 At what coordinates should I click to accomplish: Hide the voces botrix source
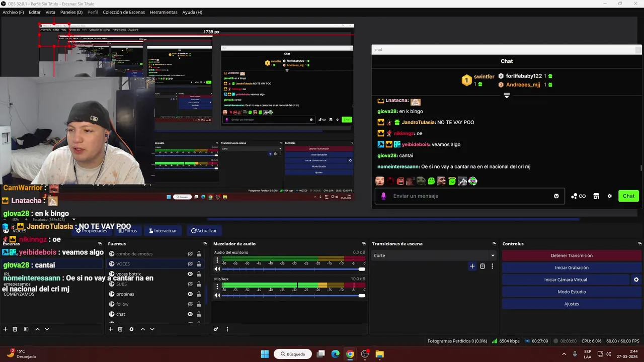point(190,274)
